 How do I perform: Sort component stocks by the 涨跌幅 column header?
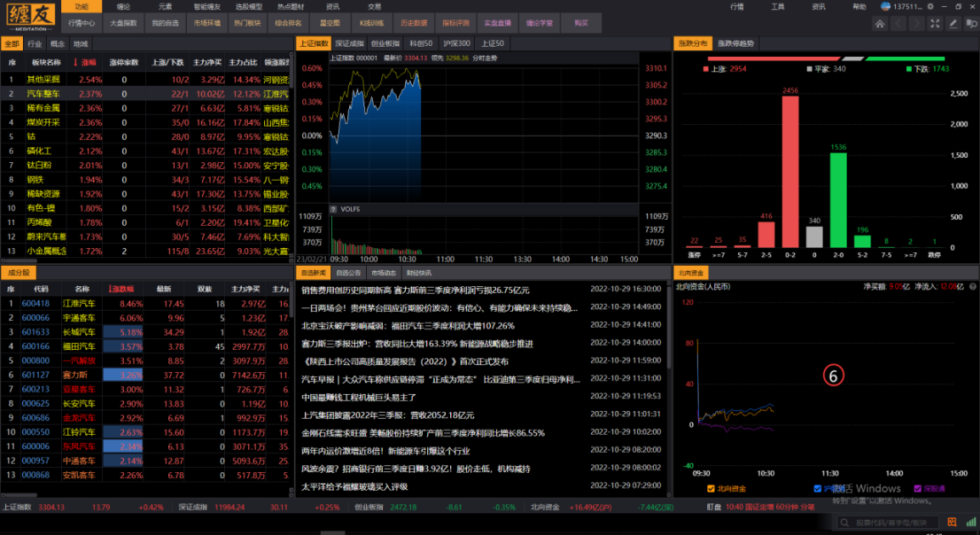(121, 289)
